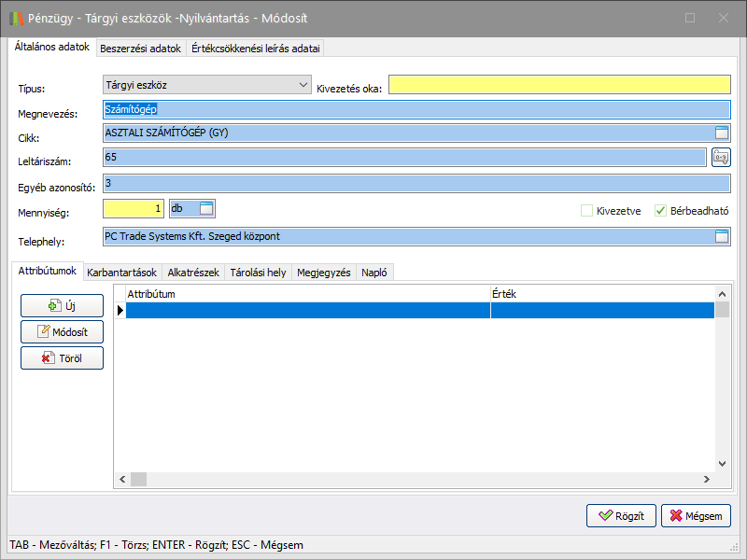The height and width of the screenshot is (560, 747).
Task: Click the Megnevezés text field
Action: point(416,108)
